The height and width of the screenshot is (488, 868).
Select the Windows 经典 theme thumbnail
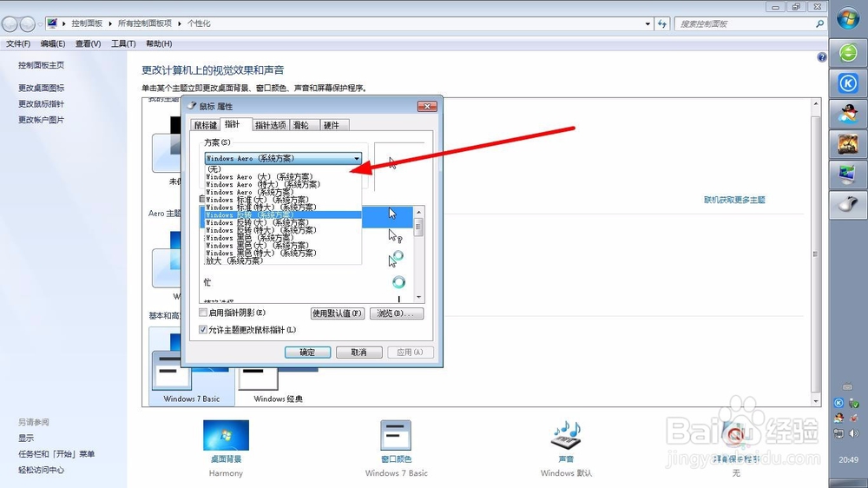[x=278, y=382]
